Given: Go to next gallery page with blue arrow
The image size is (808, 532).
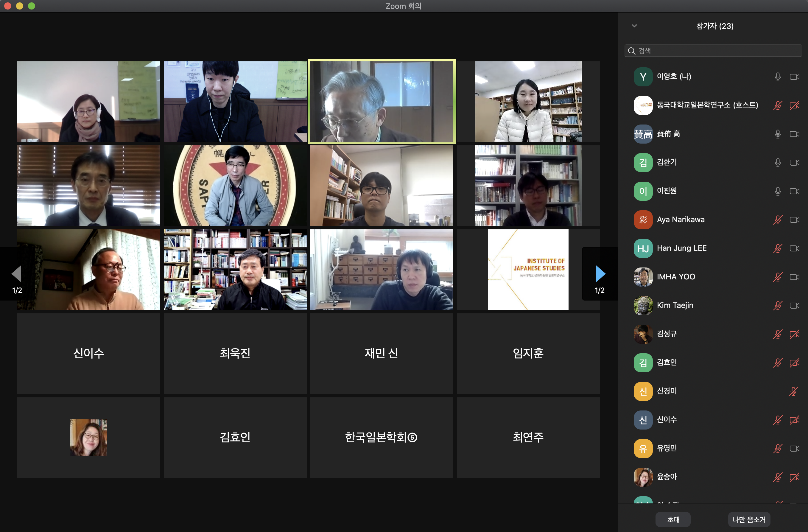Looking at the screenshot, I should click(600, 274).
